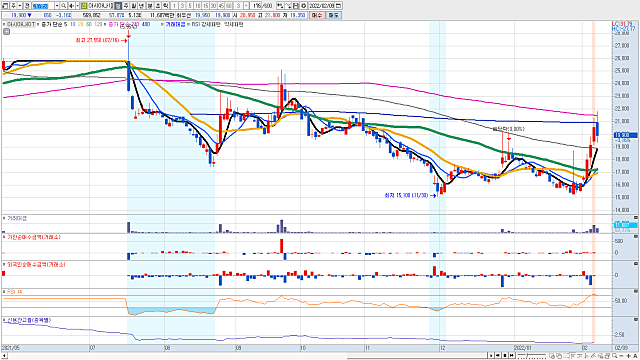Open the calendar icon beside the date field

[x=338, y=6]
